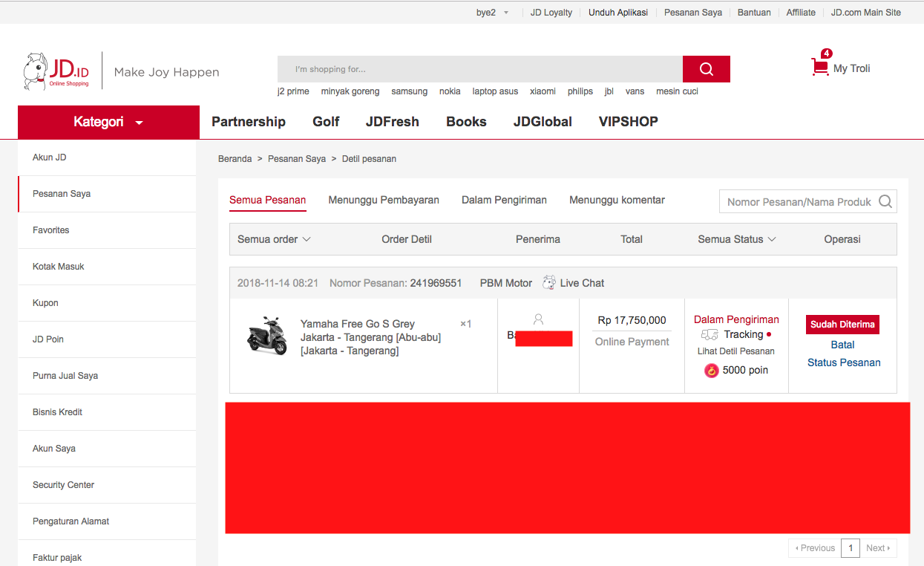Click the Pesanan Saya breadcrumb
Image resolution: width=924 pixels, height=566 pixels.
click(x=297, y=159)
